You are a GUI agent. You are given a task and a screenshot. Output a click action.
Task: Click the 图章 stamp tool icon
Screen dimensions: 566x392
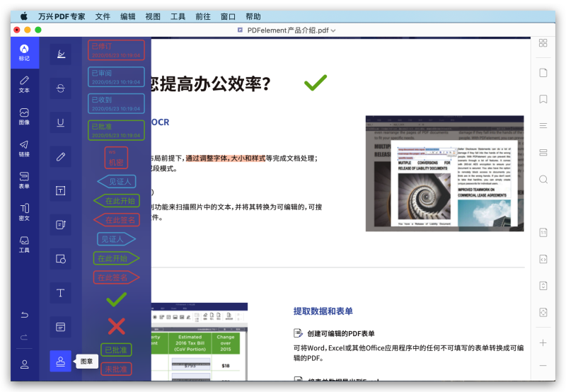[x=60, y=362]
